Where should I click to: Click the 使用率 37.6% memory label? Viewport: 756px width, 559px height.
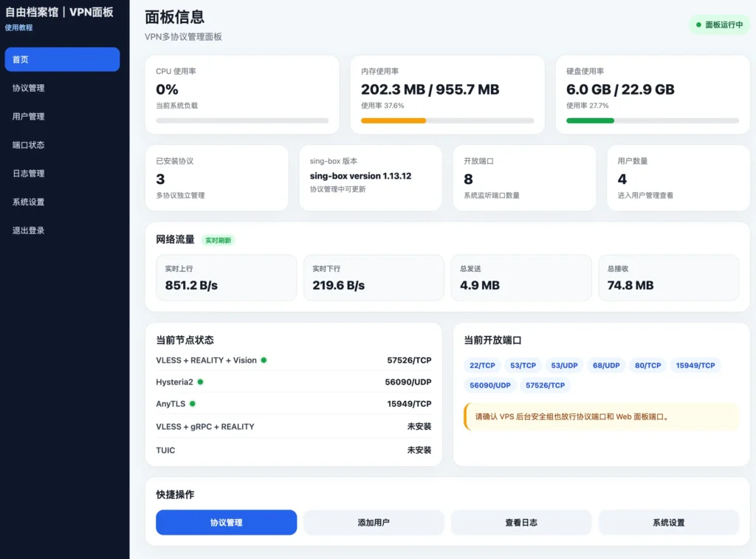tap(382, 106)
